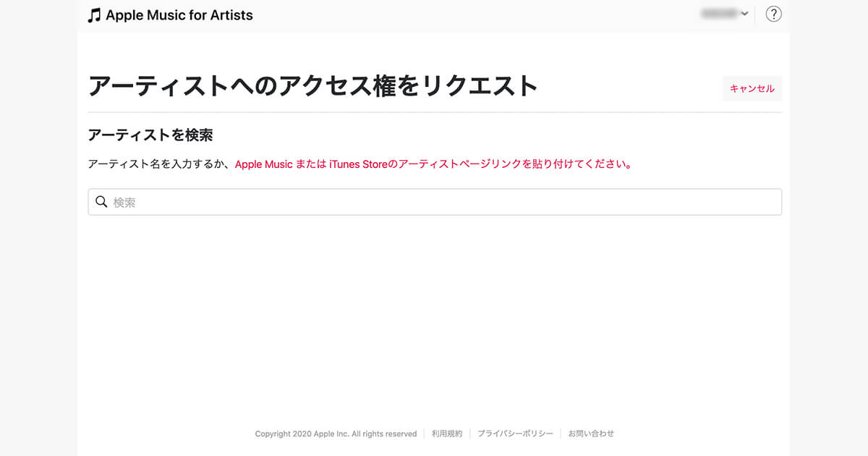The height and width of the screenshot is (456, 868).
Task: Click the Copyright 2020 Apple Inc. text
Action: (x=336, y=434)
